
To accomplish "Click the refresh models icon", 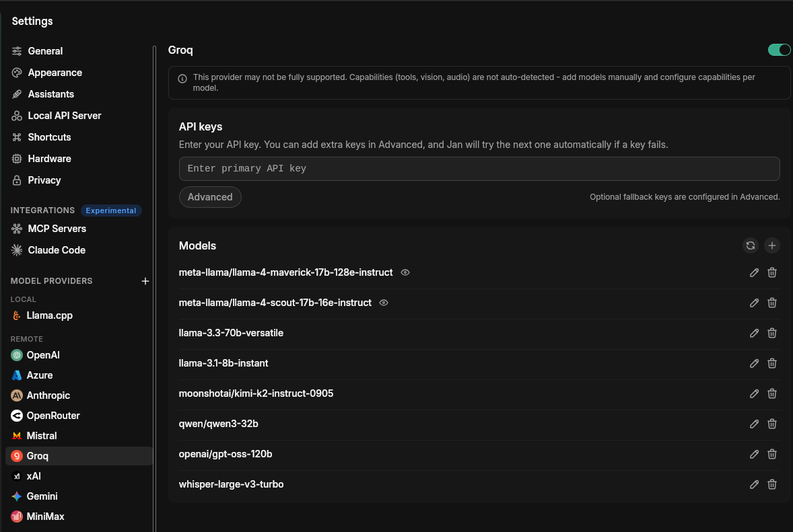I will (x=751, y=245).
